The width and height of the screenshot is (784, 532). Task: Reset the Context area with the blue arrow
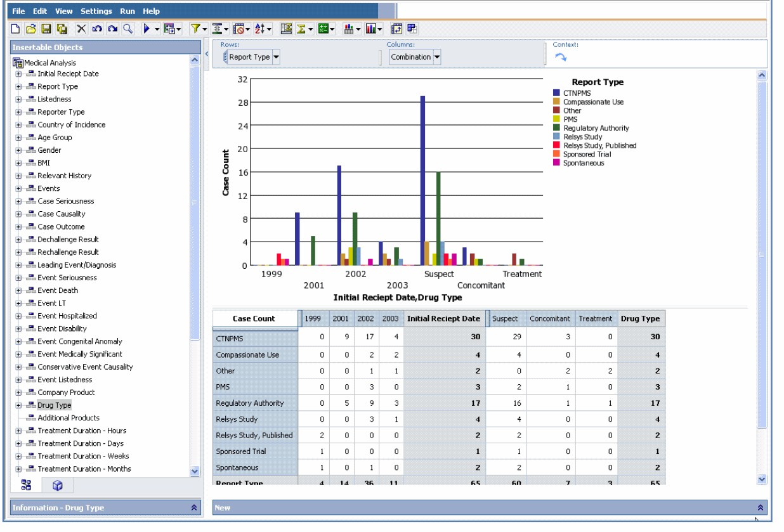tap(561, 56)
